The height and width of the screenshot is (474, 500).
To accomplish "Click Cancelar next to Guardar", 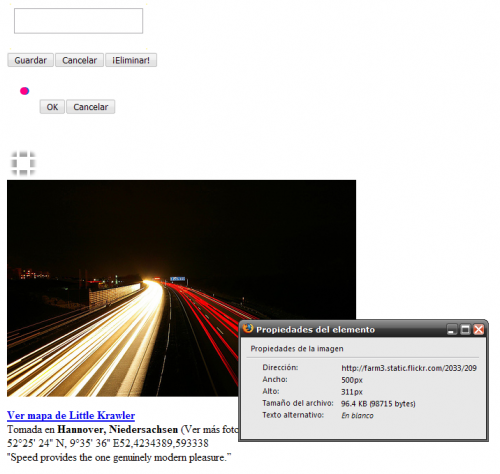I will click(x=79, y=60).
